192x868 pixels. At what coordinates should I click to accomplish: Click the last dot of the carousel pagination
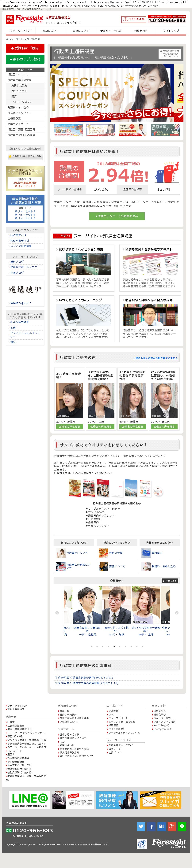point(142,646)
